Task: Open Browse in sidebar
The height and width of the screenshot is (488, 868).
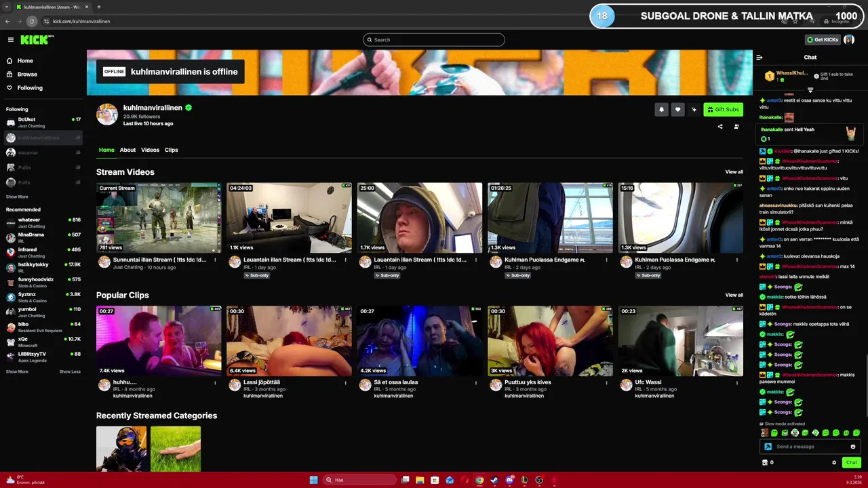Action: [x=22, y=75]
